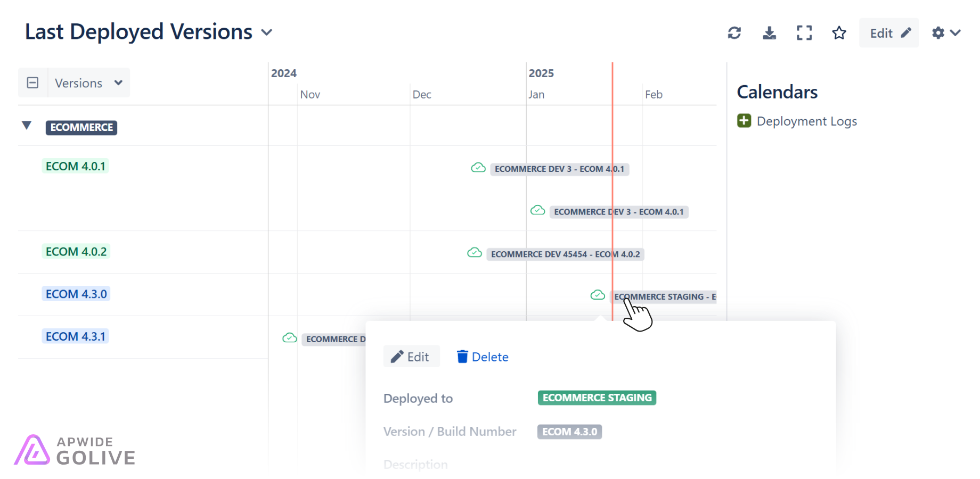Click the ECOM 4.3.0 version badge in popup
Screen dimensions: 980x479
pyautogui.click(x=569, y=432)
